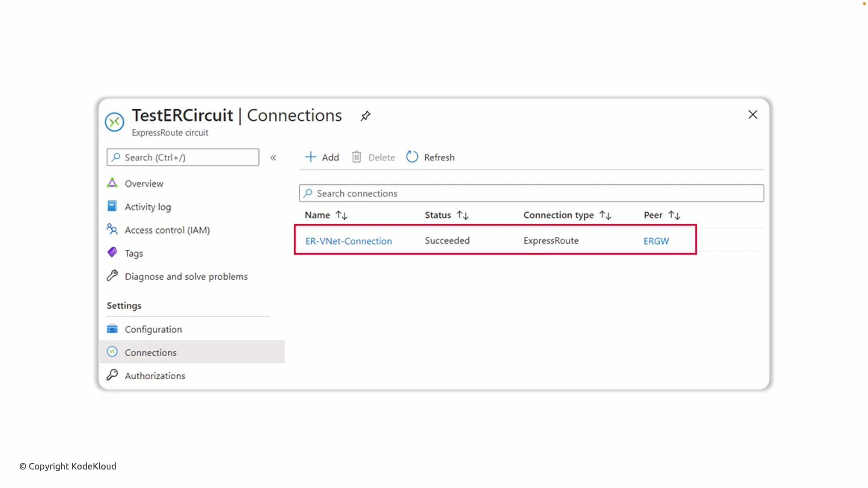Click the Refresh icon on the toolbar
This screenshot has width=868, height=488.
coord(412,157)
